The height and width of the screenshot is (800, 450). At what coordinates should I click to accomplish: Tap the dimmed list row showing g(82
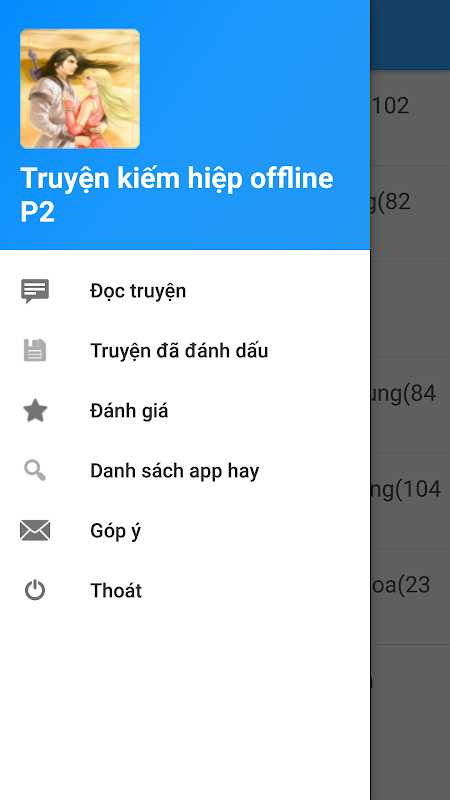[x=410, y=213]
